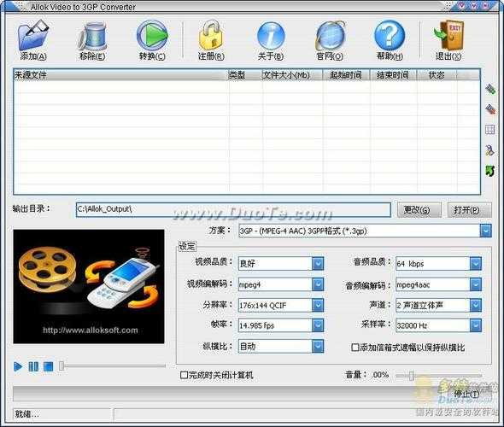Viewport: 504px width, 427px height.
Task: Click the second film-strip icon right of the file list
Action: click(490, 109)
